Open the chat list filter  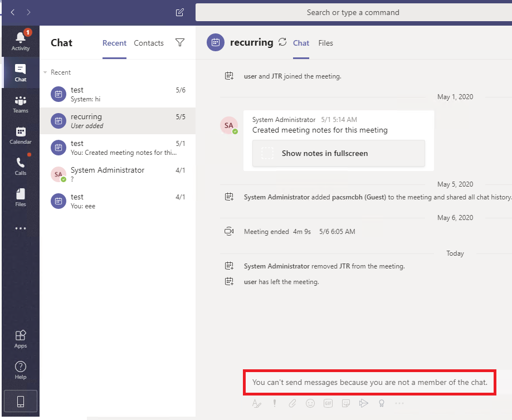click(x=180, y=42)
